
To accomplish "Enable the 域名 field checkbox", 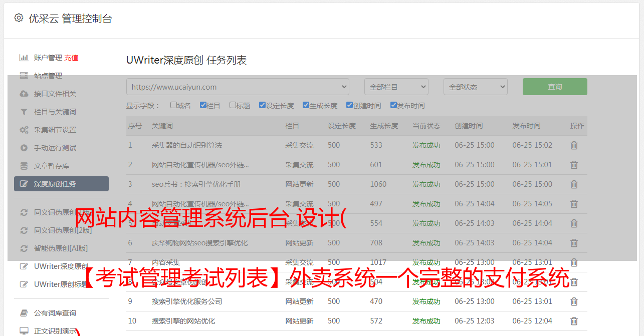I will [173, 105].
